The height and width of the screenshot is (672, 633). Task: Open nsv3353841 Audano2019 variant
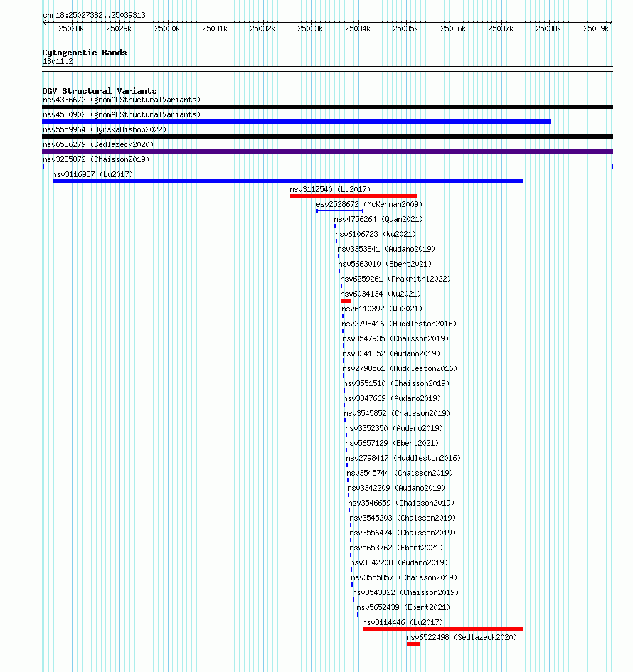click(386, 250)
